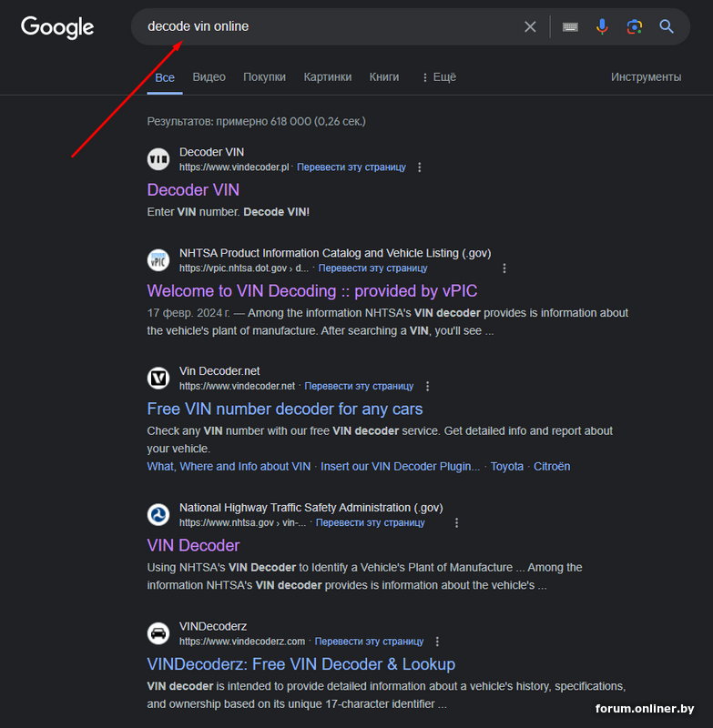Open the three-dot menu for nhtsa.gov result

tap(456, 522)
